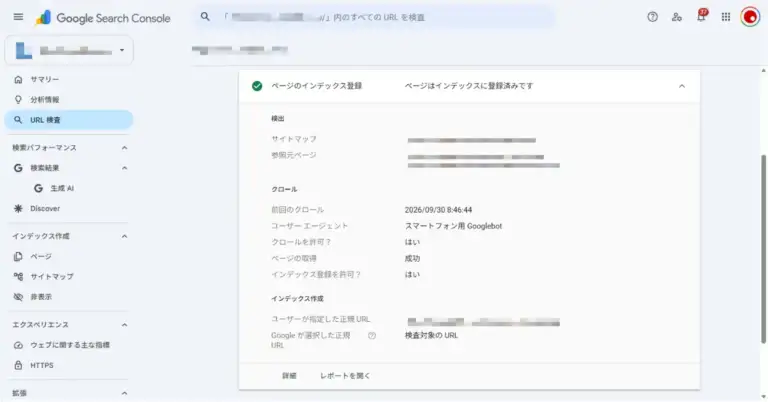768x402 pixels.
Task: Click the クロールを許可？ label
Action: (301, 242)
